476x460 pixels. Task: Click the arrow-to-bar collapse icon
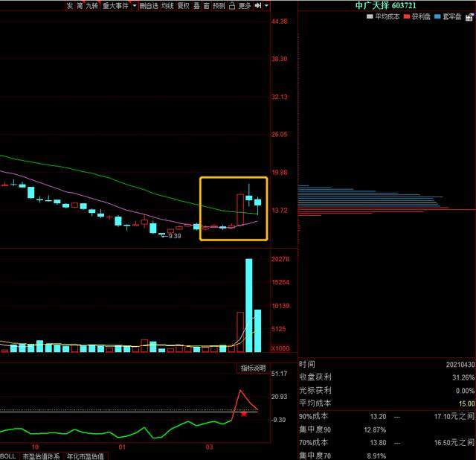[x=258, y=6]
